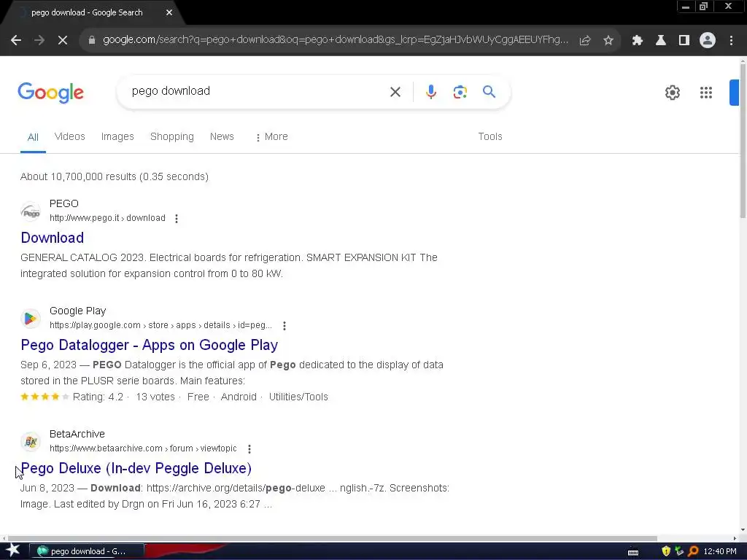This screenshot has height=560, width=747.
Task: Click the Google Play result favicon
Action: click(x=31, y=318)
